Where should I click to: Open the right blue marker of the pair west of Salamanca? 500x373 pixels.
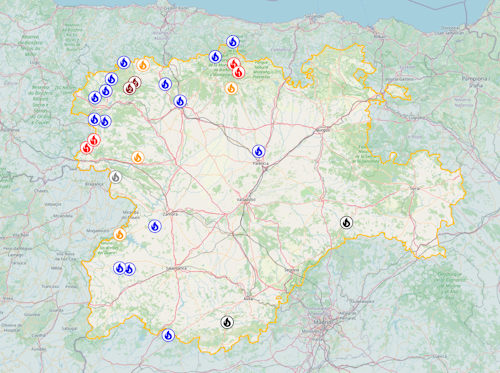coord(129,269)
